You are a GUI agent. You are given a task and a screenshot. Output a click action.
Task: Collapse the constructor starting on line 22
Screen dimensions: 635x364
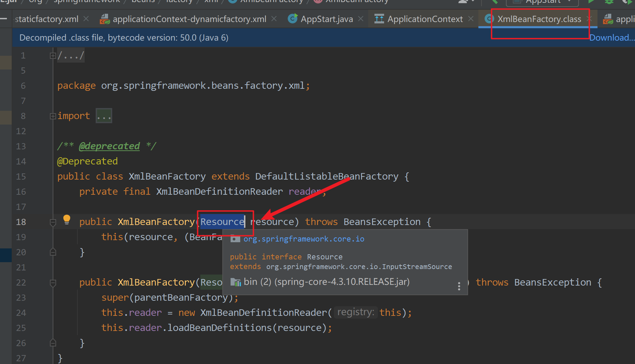[x=53, y=283]
